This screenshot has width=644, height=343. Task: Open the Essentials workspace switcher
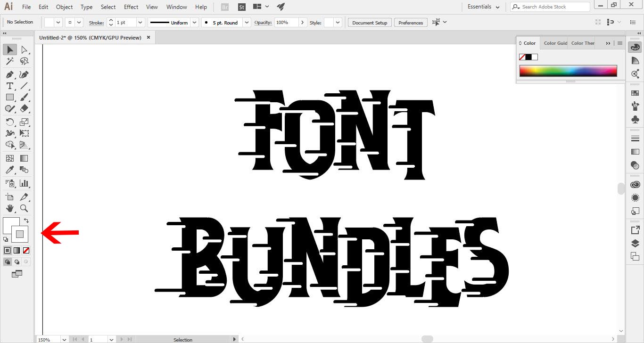[x=483, y=7]
